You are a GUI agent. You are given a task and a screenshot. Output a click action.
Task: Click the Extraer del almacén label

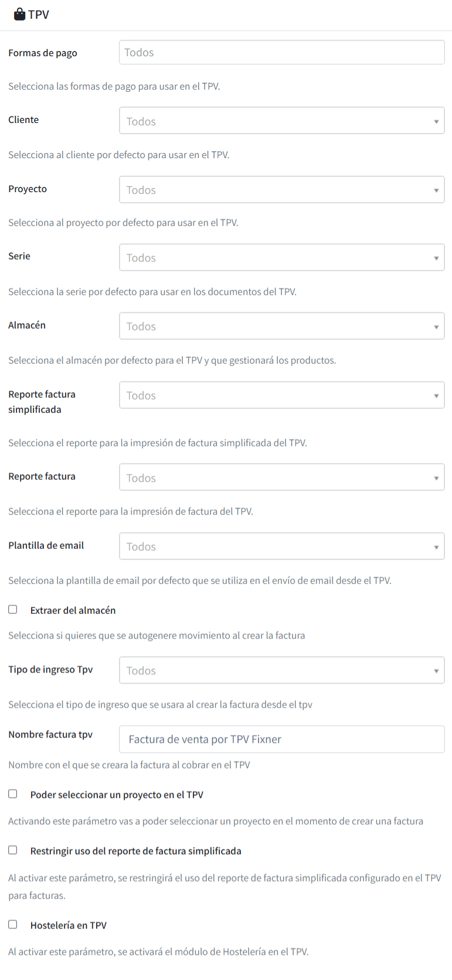click(x=73, y=610)
